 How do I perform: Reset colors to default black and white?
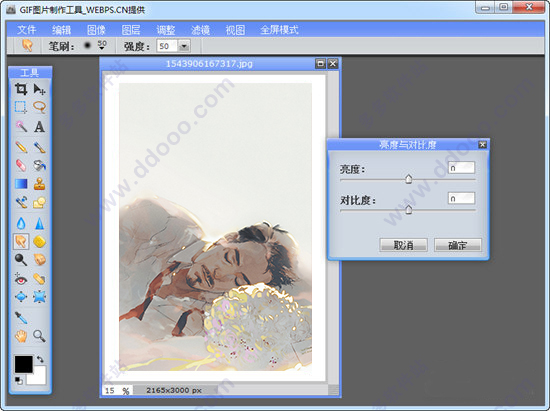click(18, 380)
